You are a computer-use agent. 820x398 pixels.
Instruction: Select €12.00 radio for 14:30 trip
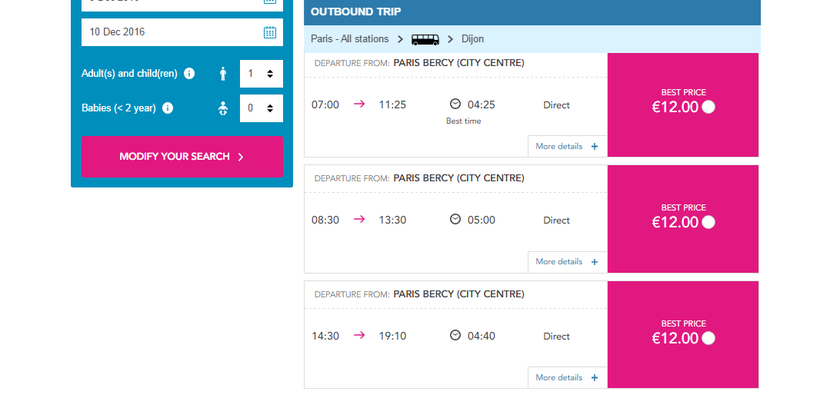708,338
